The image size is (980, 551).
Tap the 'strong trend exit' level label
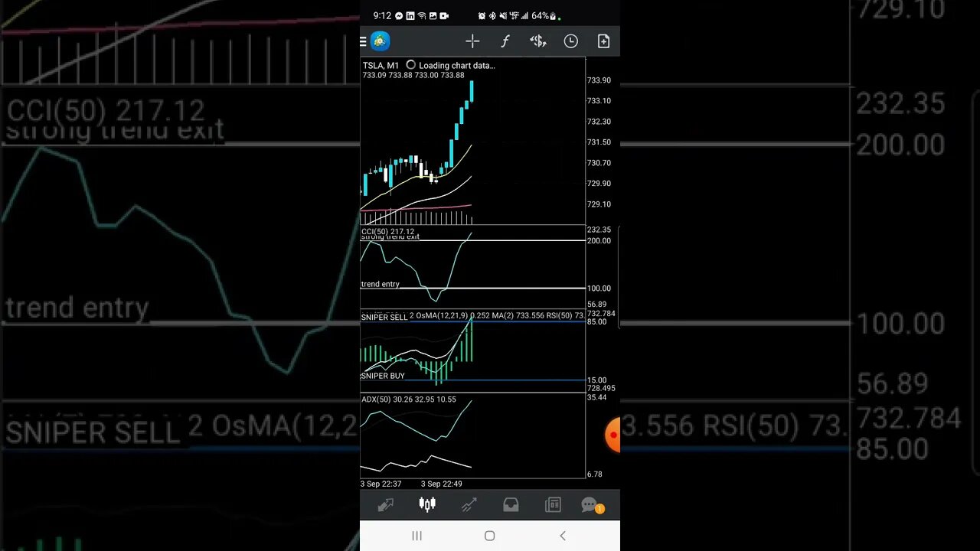[x=390, y=237]
